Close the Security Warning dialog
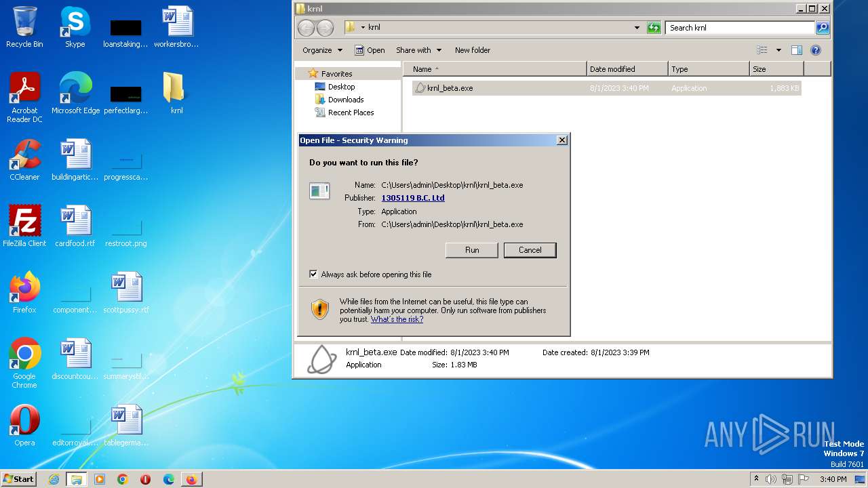 [x=562, y=140]
